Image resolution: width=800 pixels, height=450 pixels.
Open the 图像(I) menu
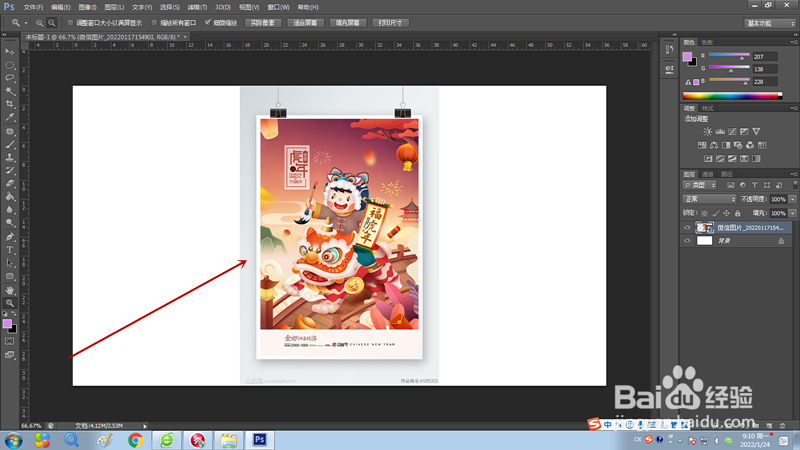[87, 7]
